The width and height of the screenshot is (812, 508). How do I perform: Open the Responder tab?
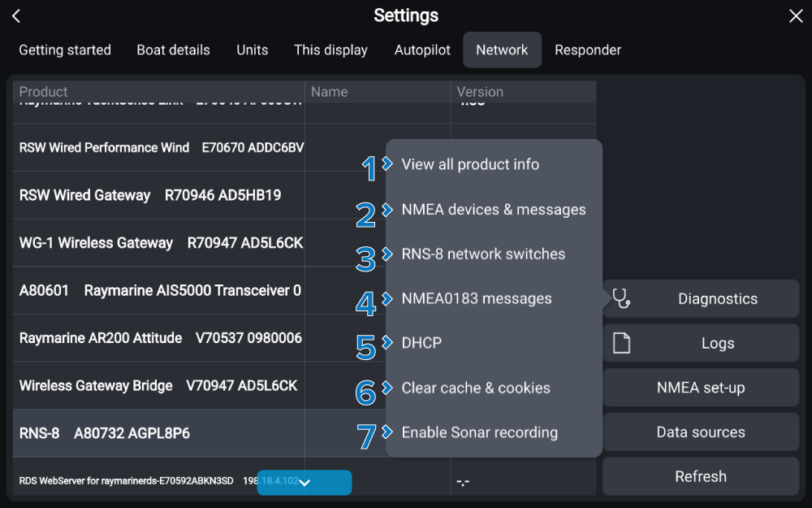[x=588, y=50]
